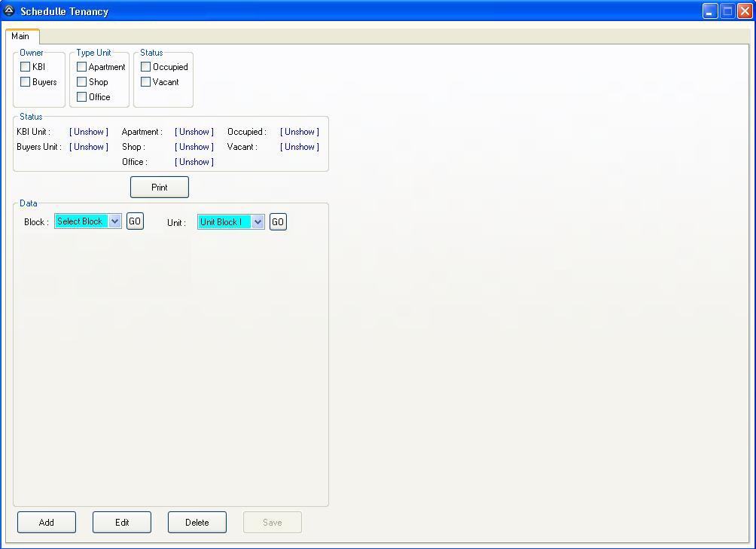The height and width of the screenshot is (549, 756).
Task: Click the Add button
Action: point(47,523)
